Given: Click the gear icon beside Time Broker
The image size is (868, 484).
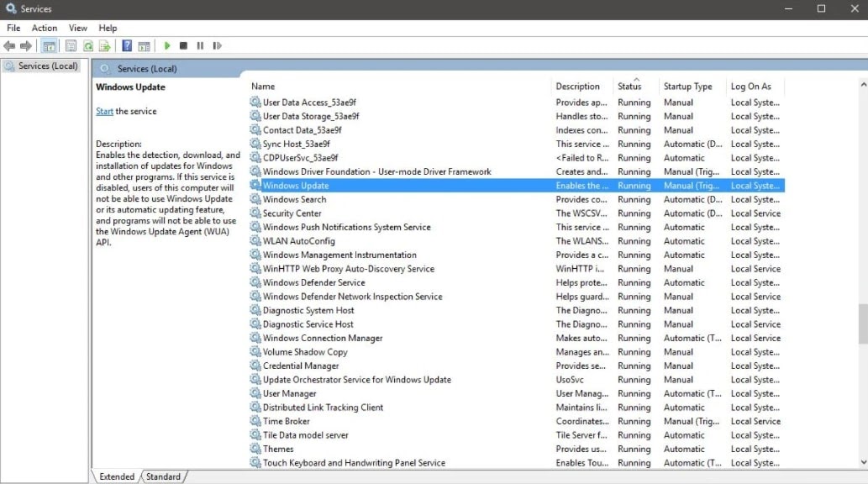Looking at the screenshot, I should [255, 421].
